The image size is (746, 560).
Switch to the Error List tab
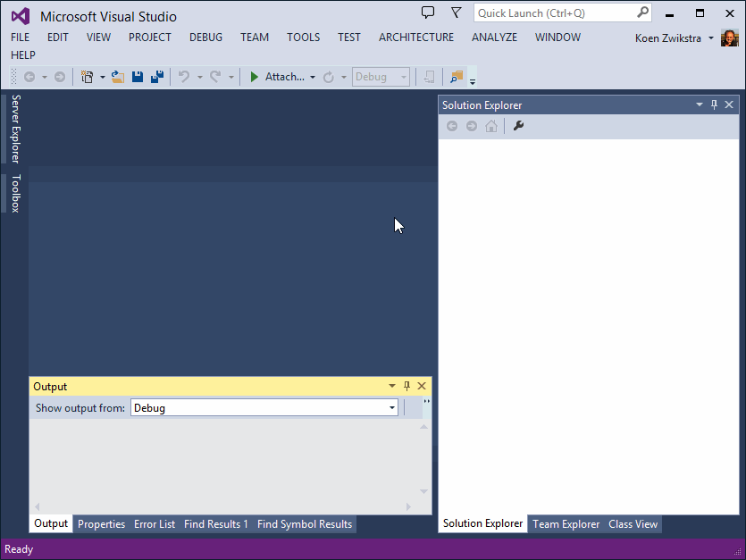(155, 524)
